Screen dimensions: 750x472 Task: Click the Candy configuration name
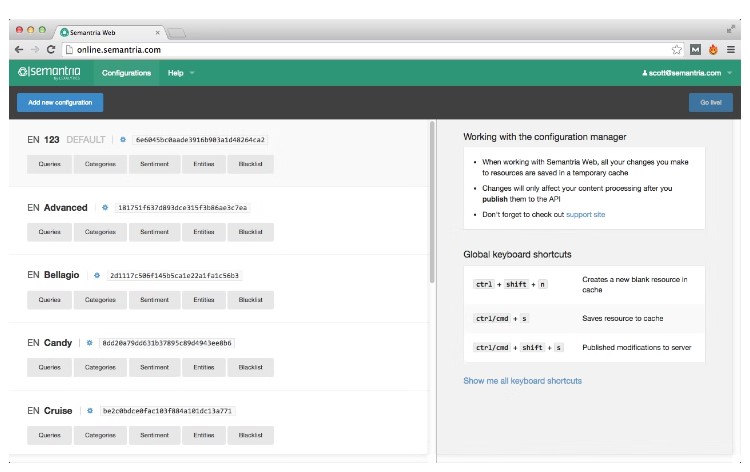tap(57, 343)
